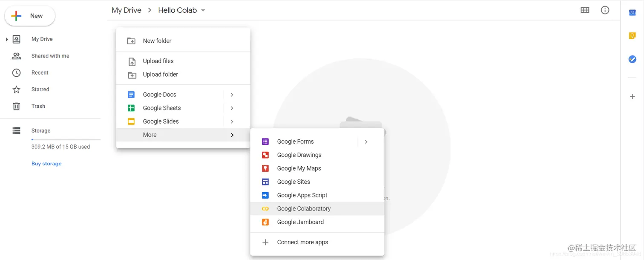Select Google My Maps in the submenu
The height and width of the screenshot is (260, 644).
317,168
